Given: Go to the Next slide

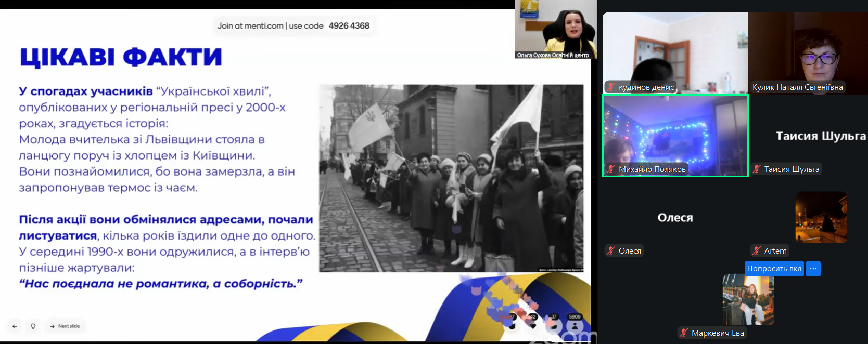Looking at the screenshot, I should click(65, 326).
